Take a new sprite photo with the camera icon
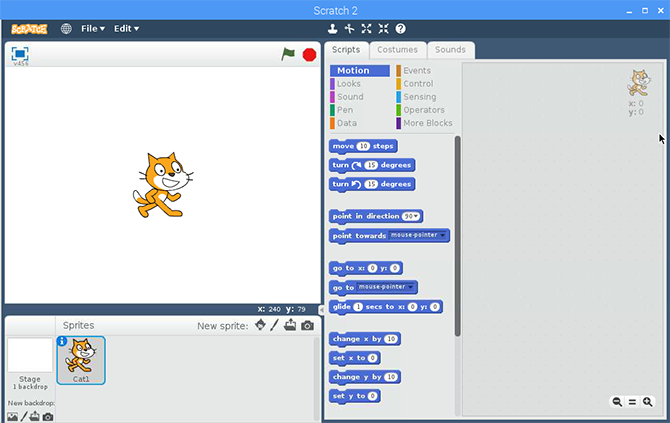This screenshot has width=670, height=423. click(x=307, y=325)
